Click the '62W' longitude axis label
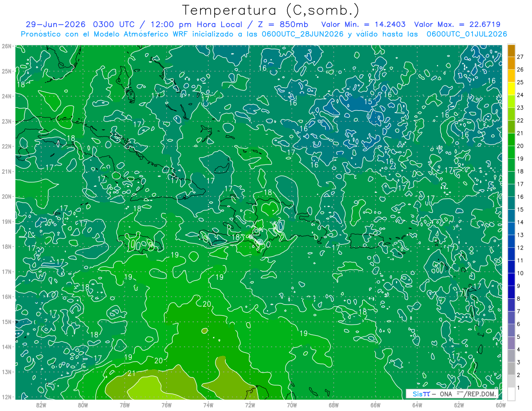The width and height of the screenshot is (532, 411). (x=459, y=405)
